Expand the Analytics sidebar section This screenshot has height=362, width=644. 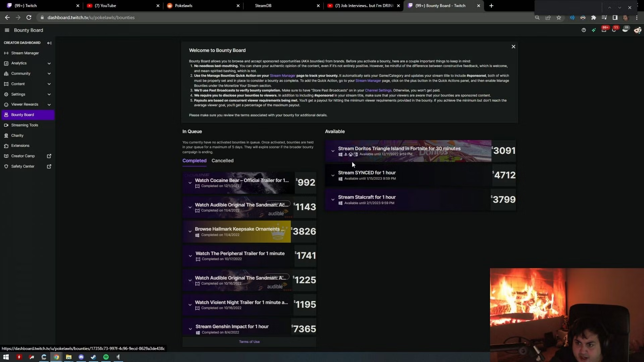tap(49, 63)
